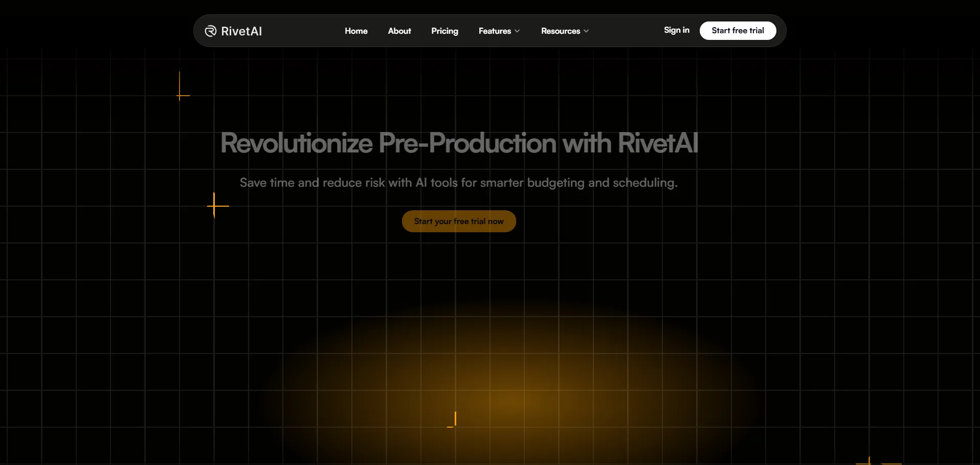Click the RivetAI swirl logo icon
Screen dimensions: 980x465
point(210,31)
